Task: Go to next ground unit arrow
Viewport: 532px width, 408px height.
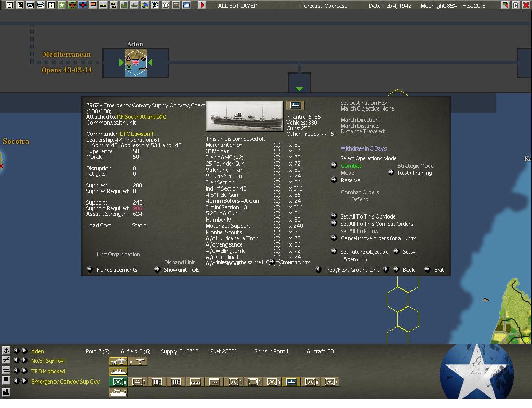Action: pos(386,270)
